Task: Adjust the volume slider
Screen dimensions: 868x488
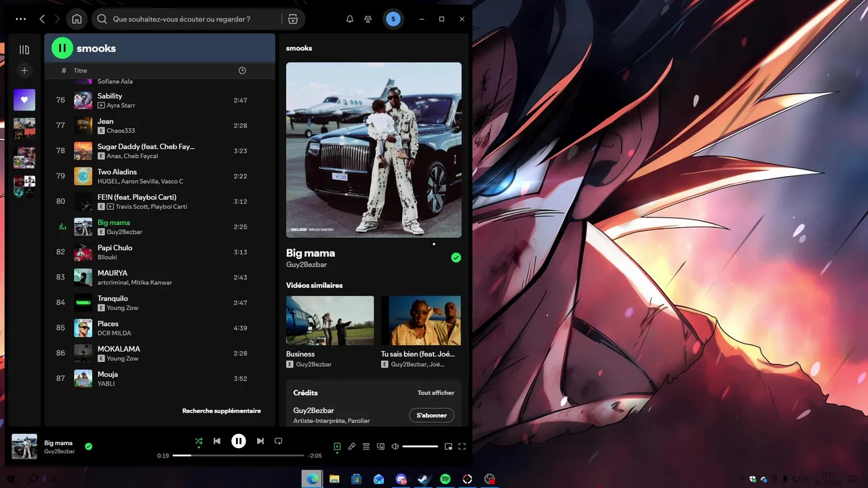Action: tap(420, 447)
